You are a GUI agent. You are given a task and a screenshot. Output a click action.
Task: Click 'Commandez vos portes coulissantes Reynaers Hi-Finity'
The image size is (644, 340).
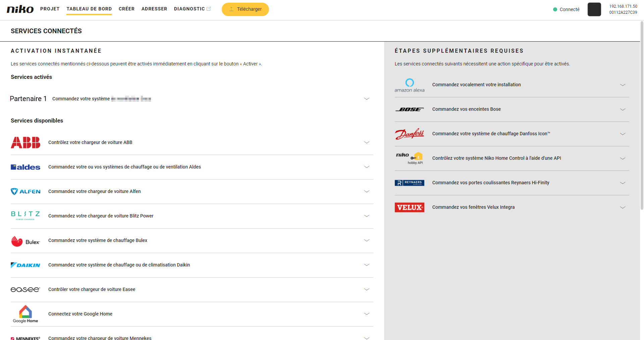491,183
